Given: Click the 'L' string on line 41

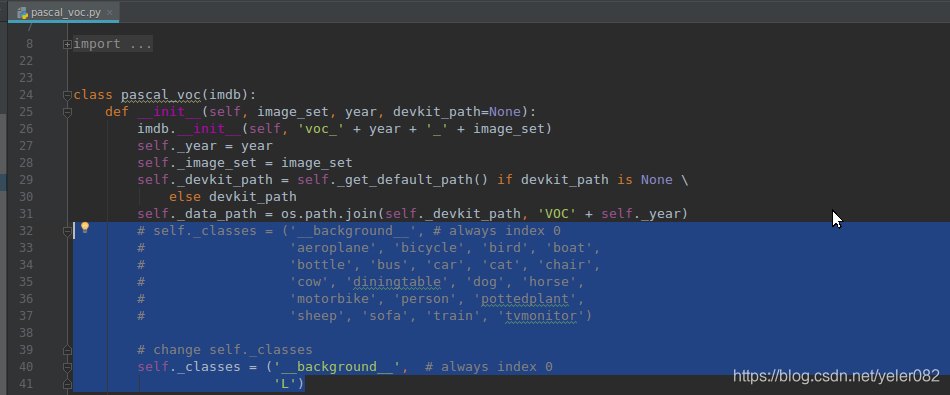Looking at the screenshot, I should point(285,383).
